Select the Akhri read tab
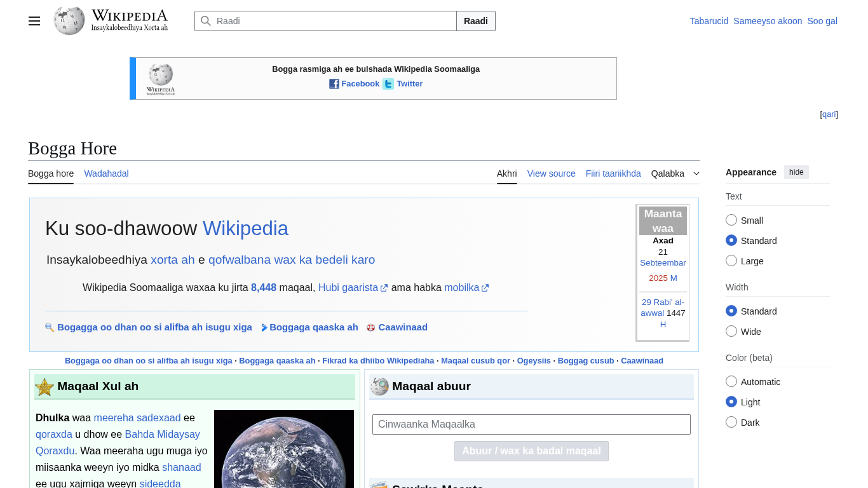 coord(507,173)
